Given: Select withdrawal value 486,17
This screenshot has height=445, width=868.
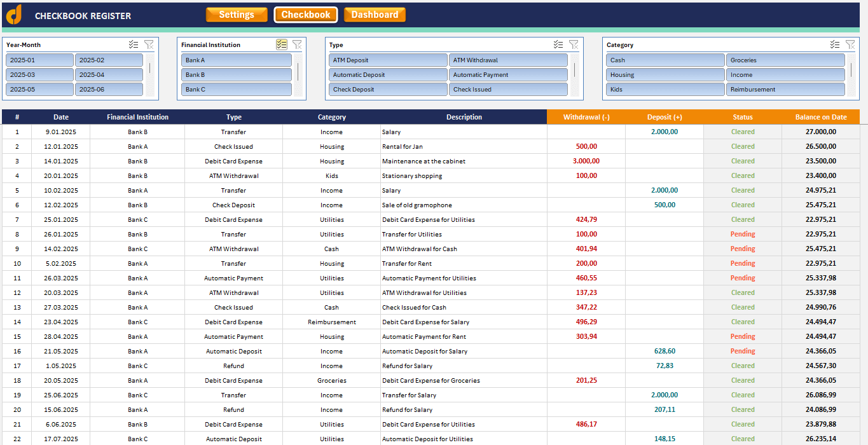Looking at the screenshot, I should (x=586, y=425).
